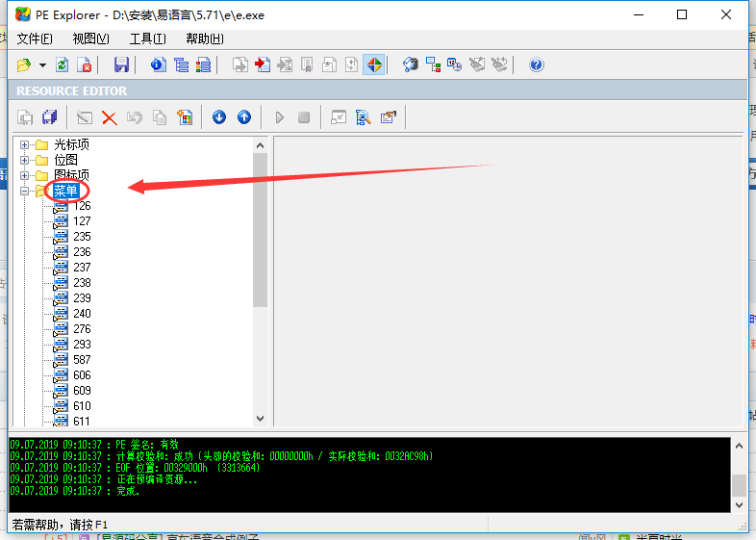The width and height of the screenshot is (756, 540).
Task: Click the log panel scroll down arrow
Action: [739, 505]
